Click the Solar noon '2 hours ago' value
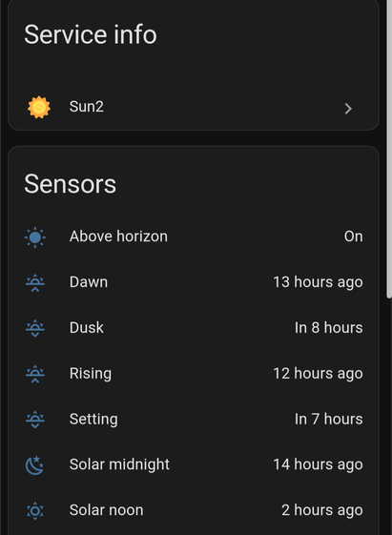The width and height of the screenshot is (392, 535). pyautogui.click(x=322, y=510)
